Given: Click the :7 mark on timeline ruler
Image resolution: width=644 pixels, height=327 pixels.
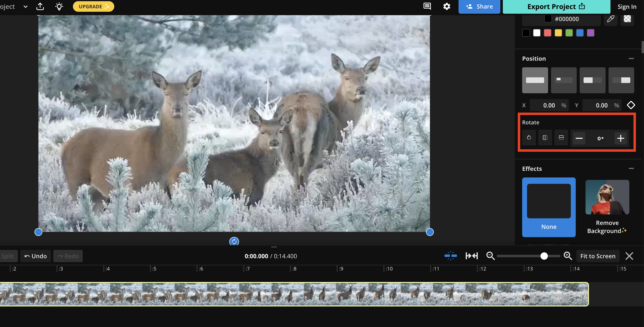Looking at the screenshot, I should (248, 269).
